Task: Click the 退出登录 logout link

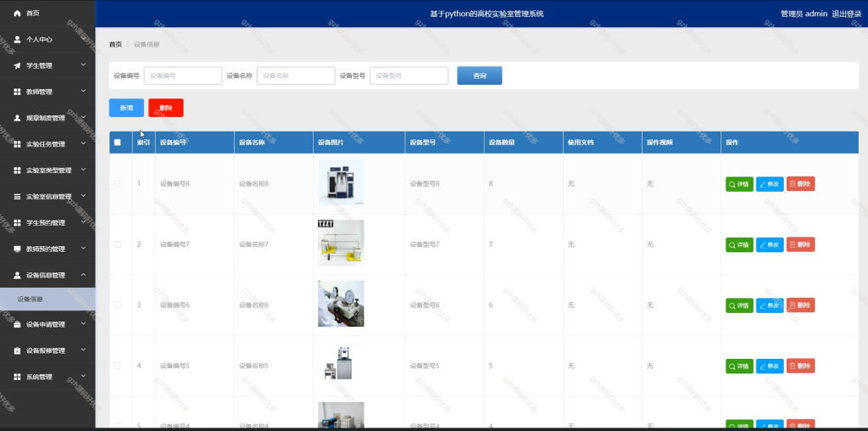Action: coord(847,14)
